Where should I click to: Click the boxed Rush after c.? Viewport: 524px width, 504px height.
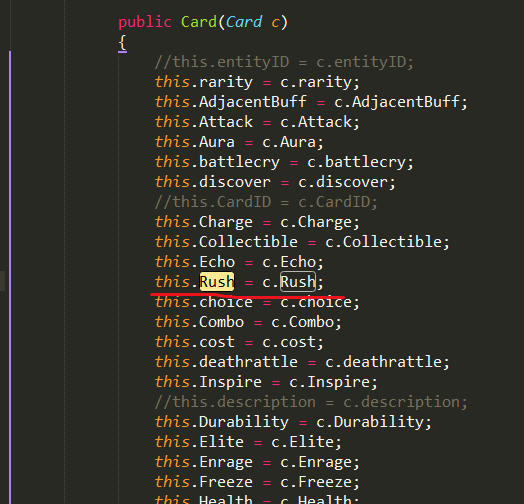pyautogui.click(x=298, y=282)
